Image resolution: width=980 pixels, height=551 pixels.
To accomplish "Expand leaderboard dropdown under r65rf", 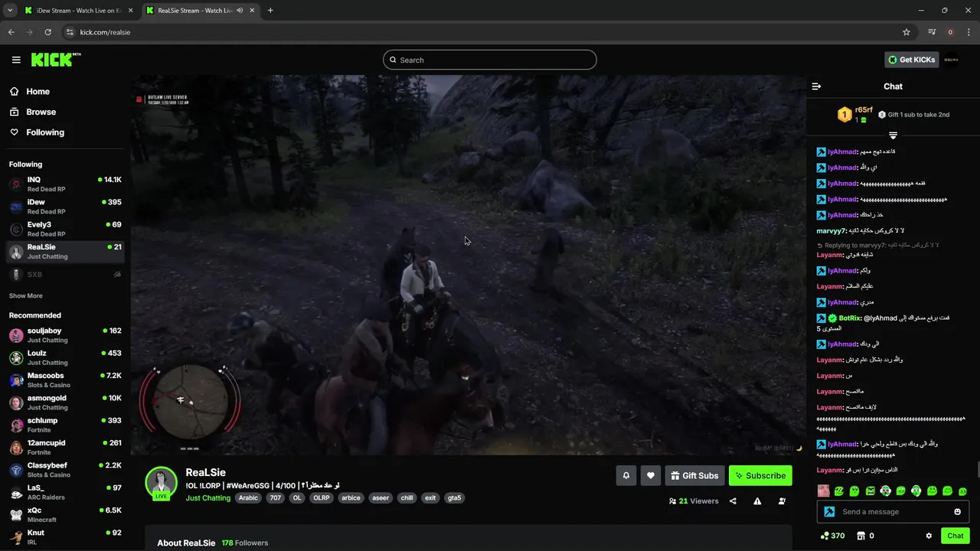I will 893,135.
